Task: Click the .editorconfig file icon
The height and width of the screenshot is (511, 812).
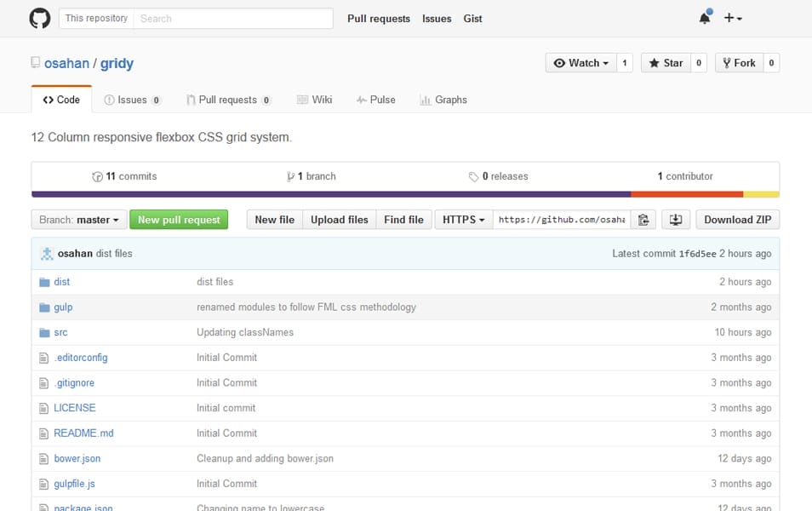Action: [44, 358]
